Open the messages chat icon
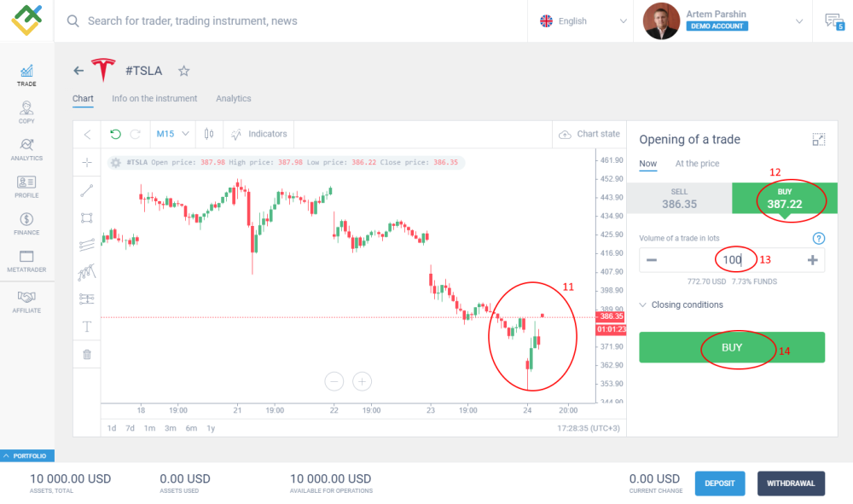This screenshot has width=853, height=504. click(832, 21)
